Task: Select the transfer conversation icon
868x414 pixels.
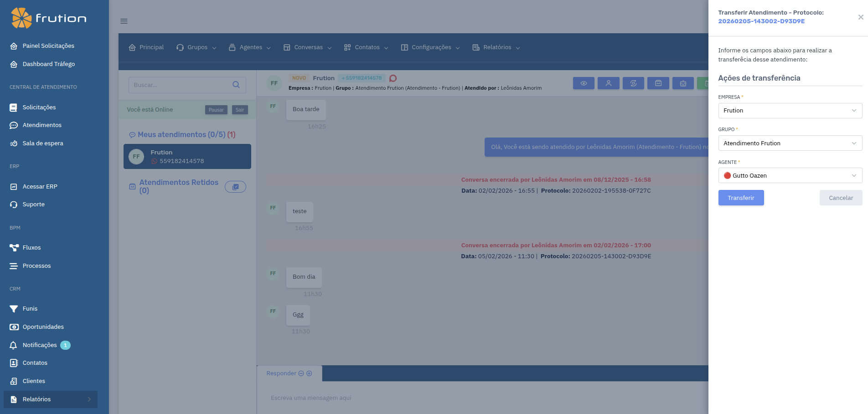Action: (633, 83)
